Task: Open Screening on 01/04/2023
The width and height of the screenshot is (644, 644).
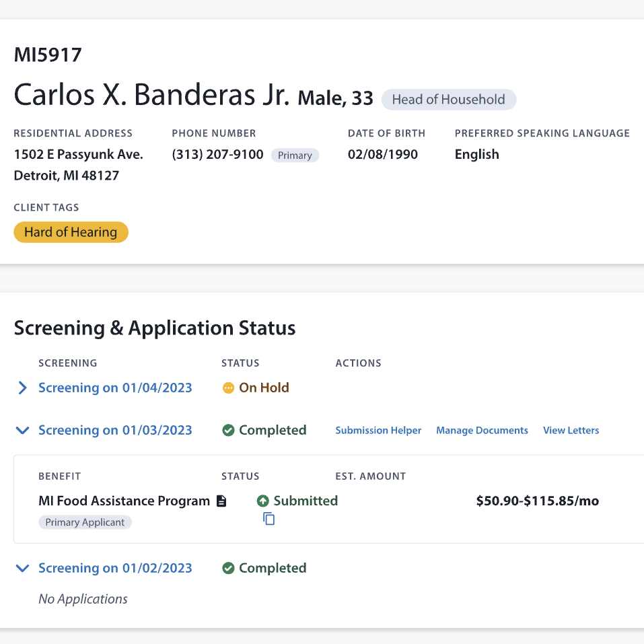Action: coord(115,388)
